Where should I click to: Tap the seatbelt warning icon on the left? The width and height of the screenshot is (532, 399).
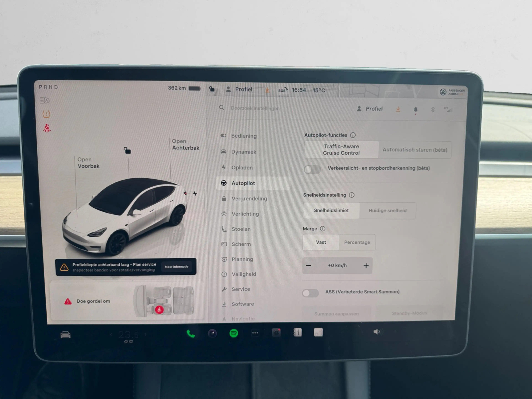(47, 128)
